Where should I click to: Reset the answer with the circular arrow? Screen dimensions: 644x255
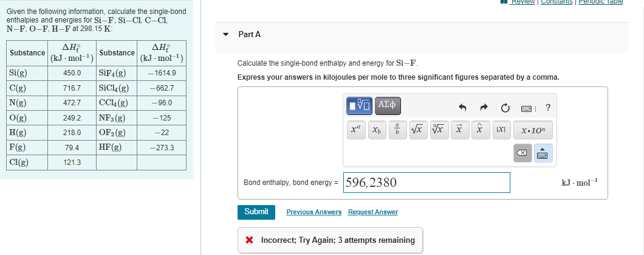(505, 108)
